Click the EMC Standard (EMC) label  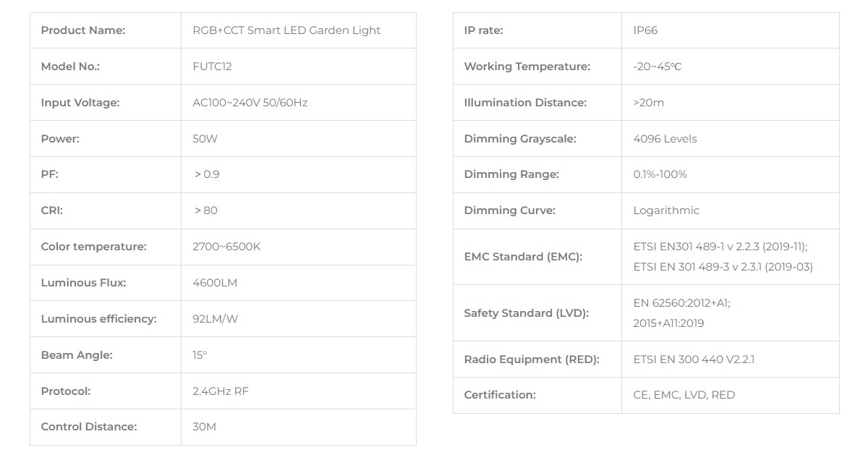[x=523, y=257]
